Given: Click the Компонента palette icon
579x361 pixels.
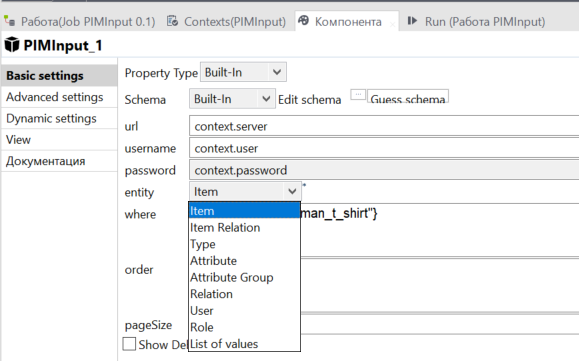Looking at the screenshot, I should click(304, 21).
